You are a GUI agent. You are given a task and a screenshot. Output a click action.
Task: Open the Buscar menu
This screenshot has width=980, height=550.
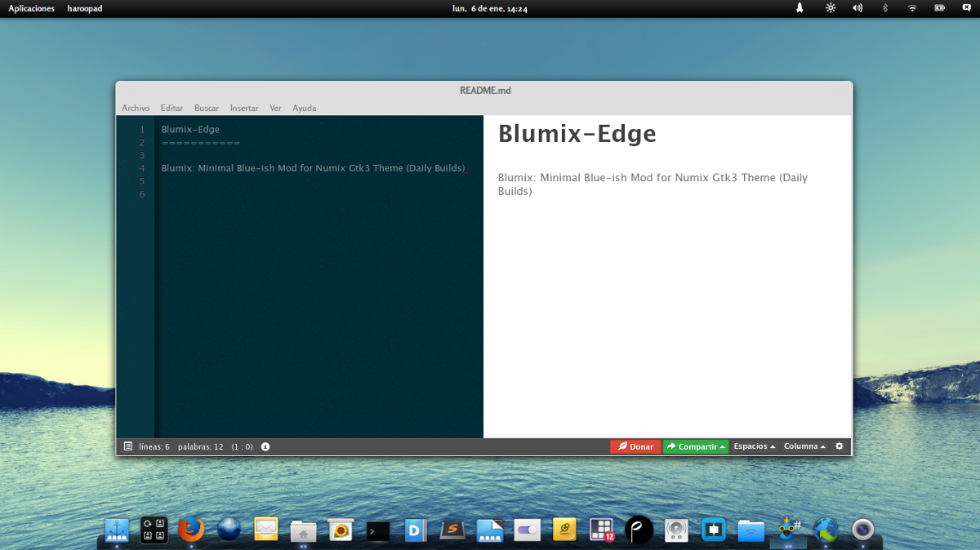pyautogui.click(x=207, y=108)
